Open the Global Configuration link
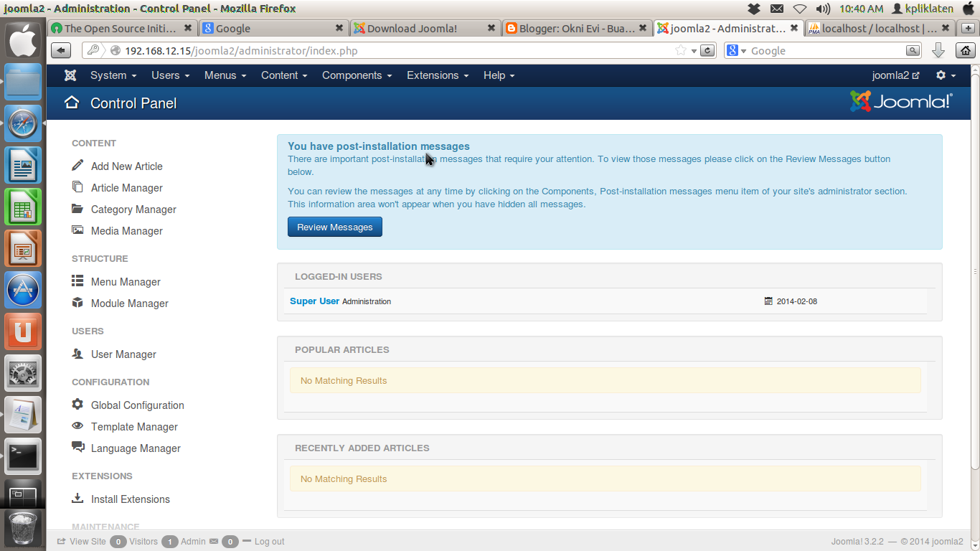 pos(138,405)
